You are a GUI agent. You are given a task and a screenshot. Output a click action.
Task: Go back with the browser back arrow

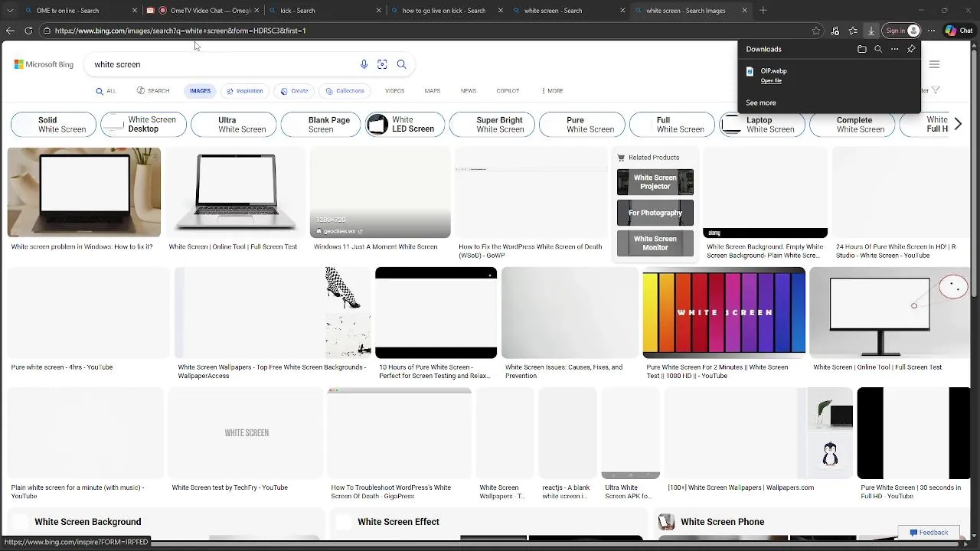point(10,31)
